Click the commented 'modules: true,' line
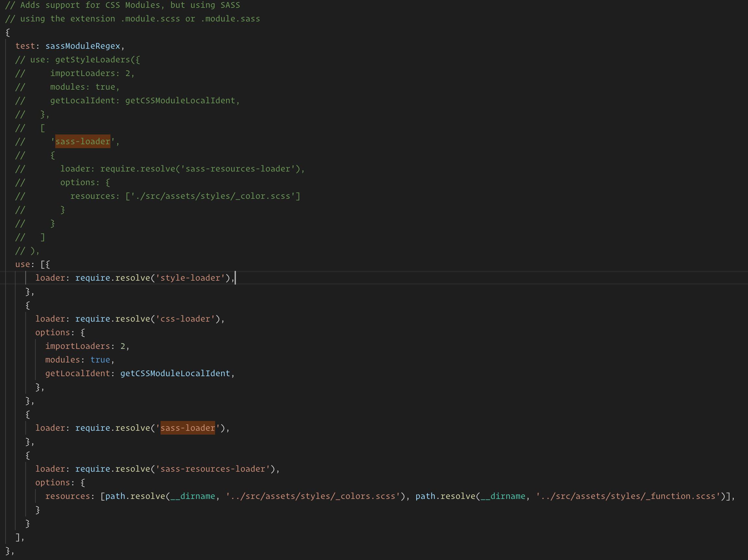748x560 pixels. tap(68, 87)
